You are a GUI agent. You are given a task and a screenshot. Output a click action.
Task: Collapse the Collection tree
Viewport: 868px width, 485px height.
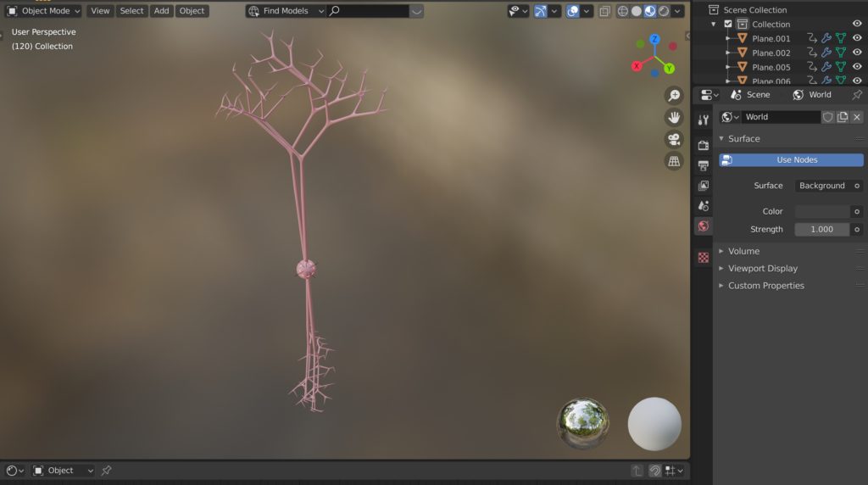pos(714,24)
